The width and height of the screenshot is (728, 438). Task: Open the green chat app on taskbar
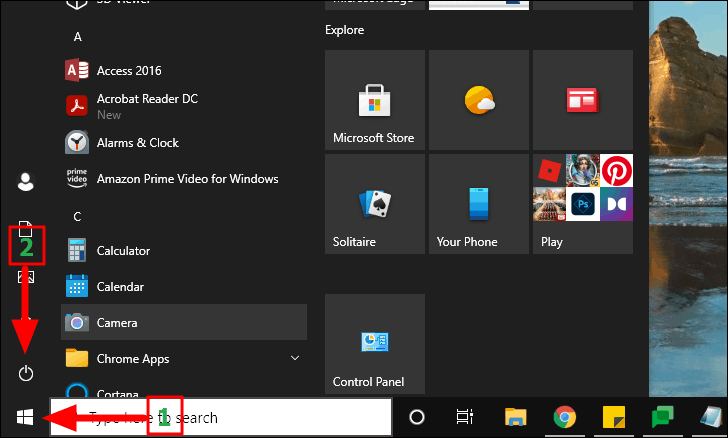663,417
